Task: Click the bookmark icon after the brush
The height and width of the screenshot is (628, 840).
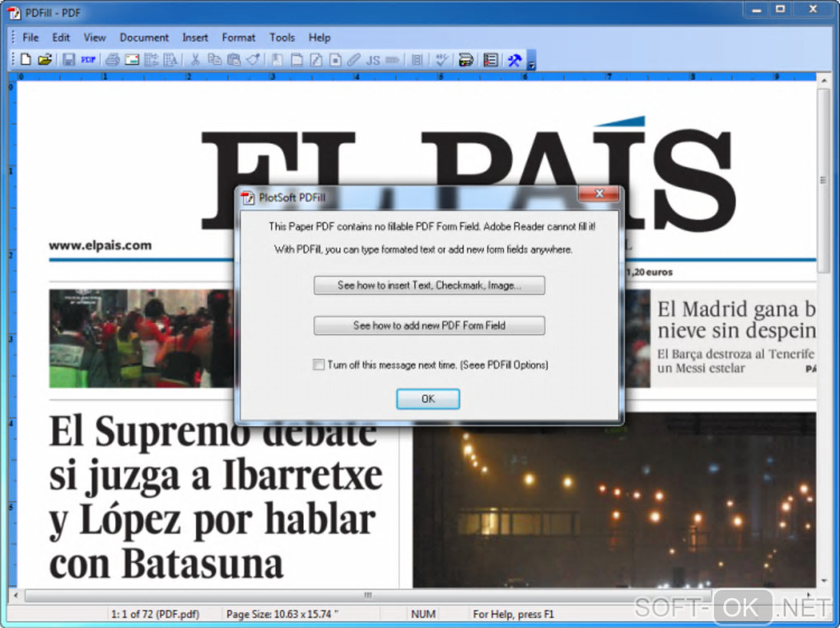Action: tap(277, 59)
